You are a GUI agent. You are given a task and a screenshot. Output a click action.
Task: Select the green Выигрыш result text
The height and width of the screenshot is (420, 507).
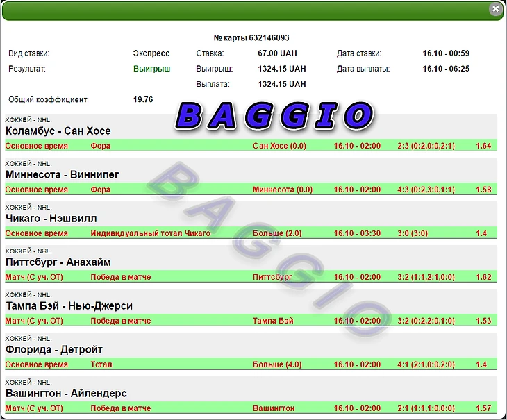coord(151,69)
